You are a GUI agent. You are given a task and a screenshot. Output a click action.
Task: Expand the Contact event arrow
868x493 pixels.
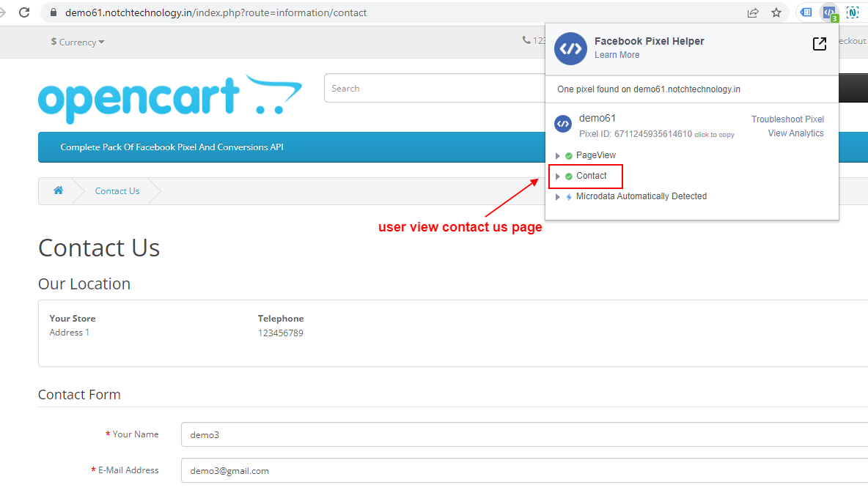[x=557, y=177]
